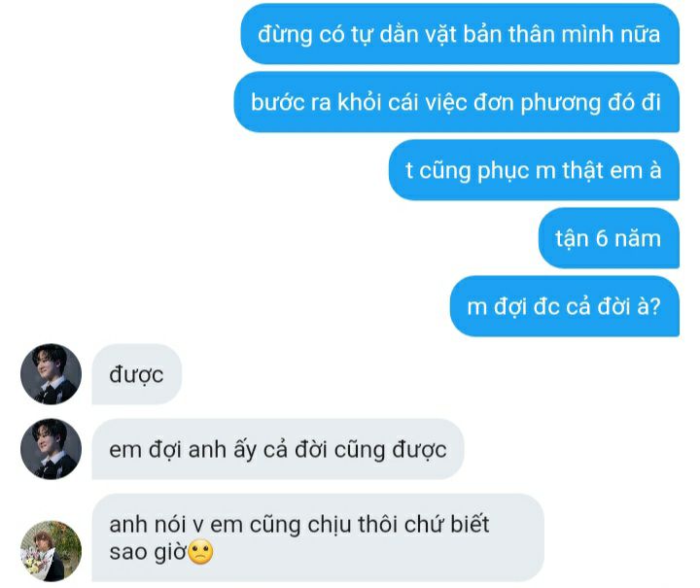This screenshot has height=588, width=700.
Task: Click the words "sao giờ" in the last gray bubble
Action: pyautogui.click(x=148, y=552)
